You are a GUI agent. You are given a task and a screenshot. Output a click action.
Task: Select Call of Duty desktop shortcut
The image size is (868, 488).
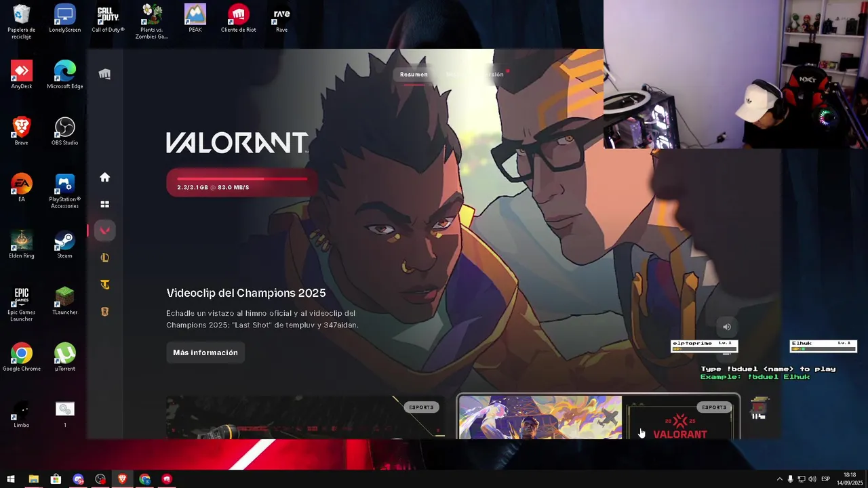coord(108,19)
